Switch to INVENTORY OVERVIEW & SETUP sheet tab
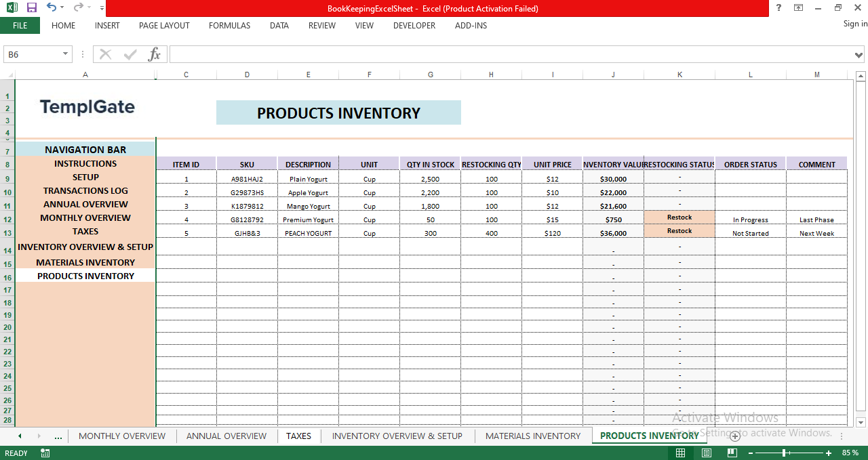 (397, 436)
